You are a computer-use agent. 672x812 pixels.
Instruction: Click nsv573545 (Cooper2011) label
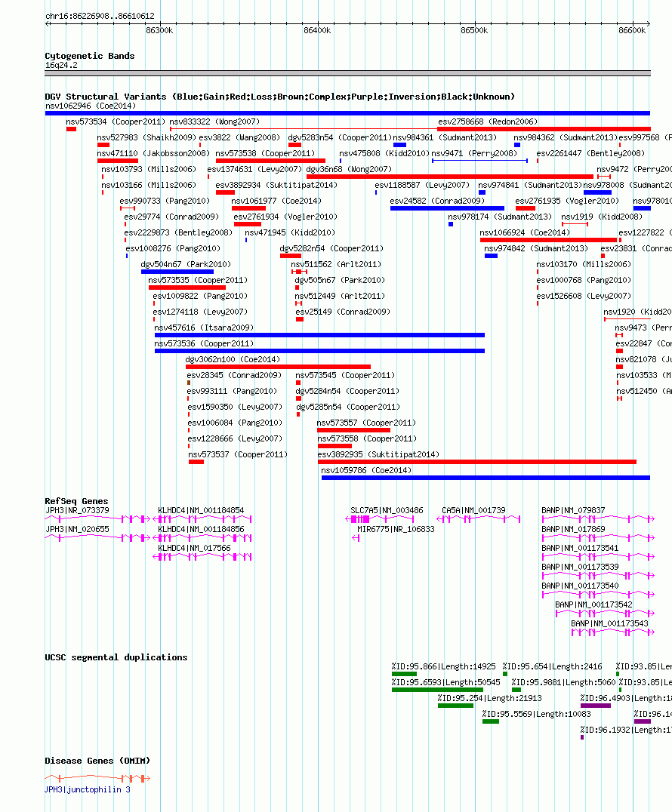345,376
